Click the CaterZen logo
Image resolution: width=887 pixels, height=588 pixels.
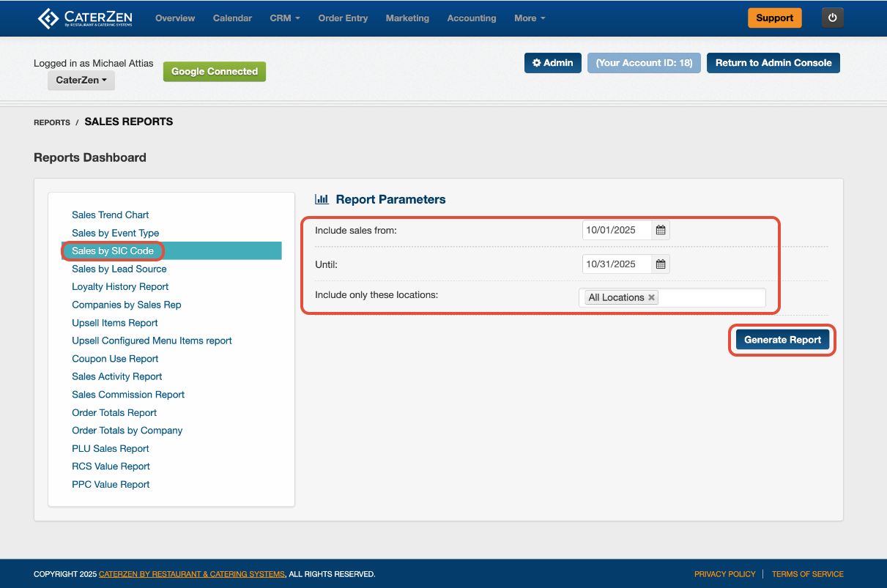pyautogui.click(x=86, y=18)
